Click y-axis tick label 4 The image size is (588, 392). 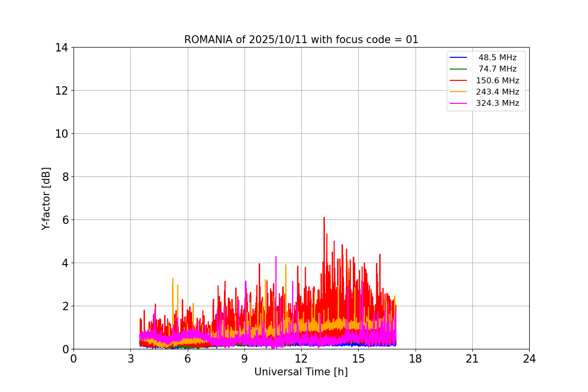tap(65, 263)
